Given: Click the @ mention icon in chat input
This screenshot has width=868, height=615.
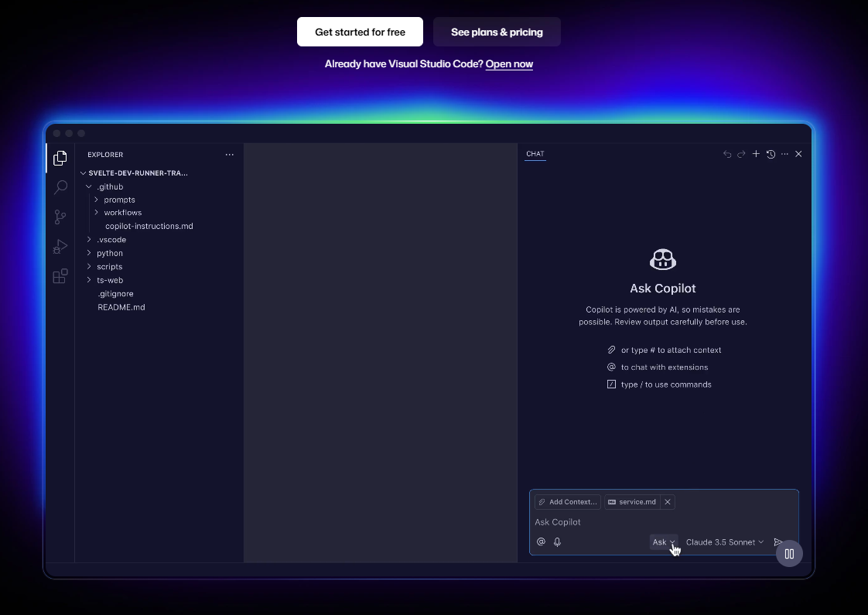Looking at the screenshot, I should [541, 542].
